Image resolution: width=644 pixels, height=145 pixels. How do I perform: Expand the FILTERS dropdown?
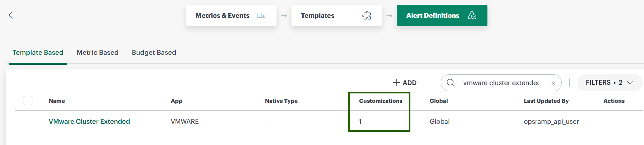(x=609, y=83)
